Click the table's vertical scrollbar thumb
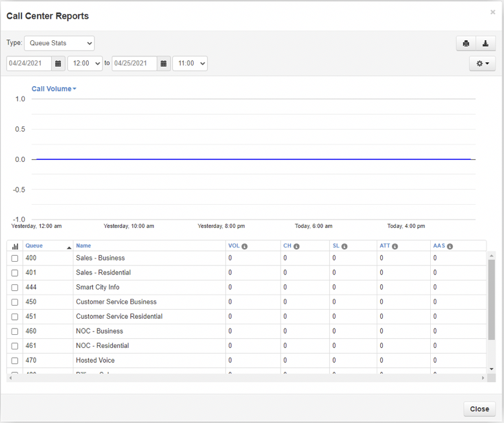 point(491,298)
